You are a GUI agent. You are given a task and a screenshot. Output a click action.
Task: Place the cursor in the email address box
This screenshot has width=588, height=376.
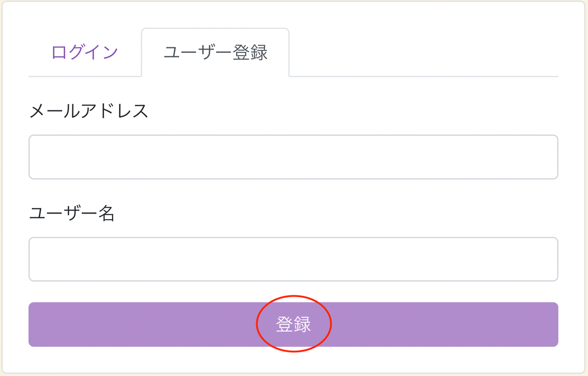(x=293, y=157)
